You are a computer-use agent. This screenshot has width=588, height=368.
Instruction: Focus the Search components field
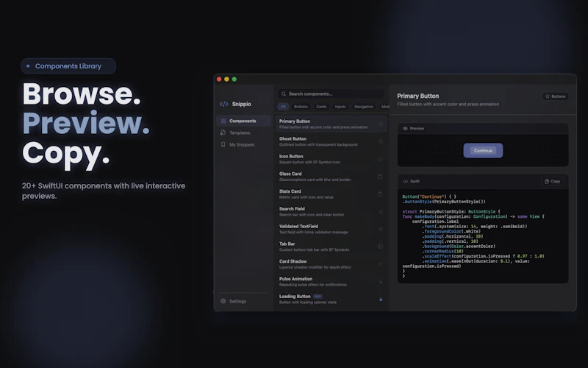331,94
